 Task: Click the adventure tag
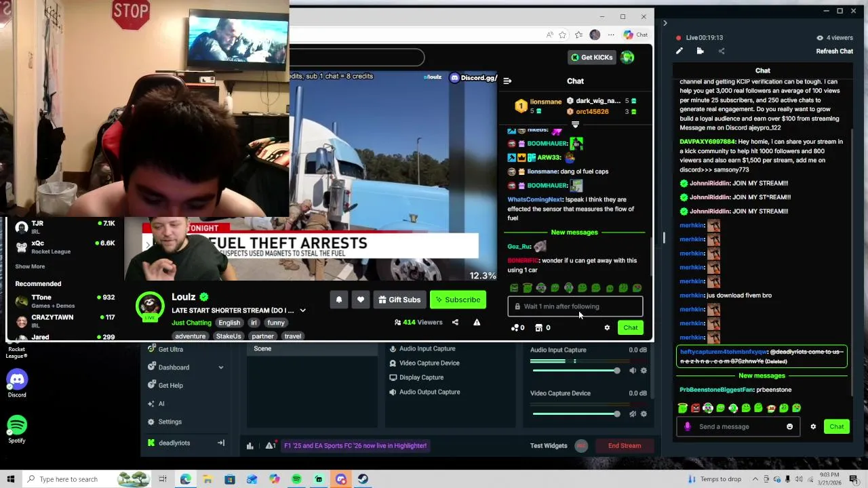(x=190, y=336)
